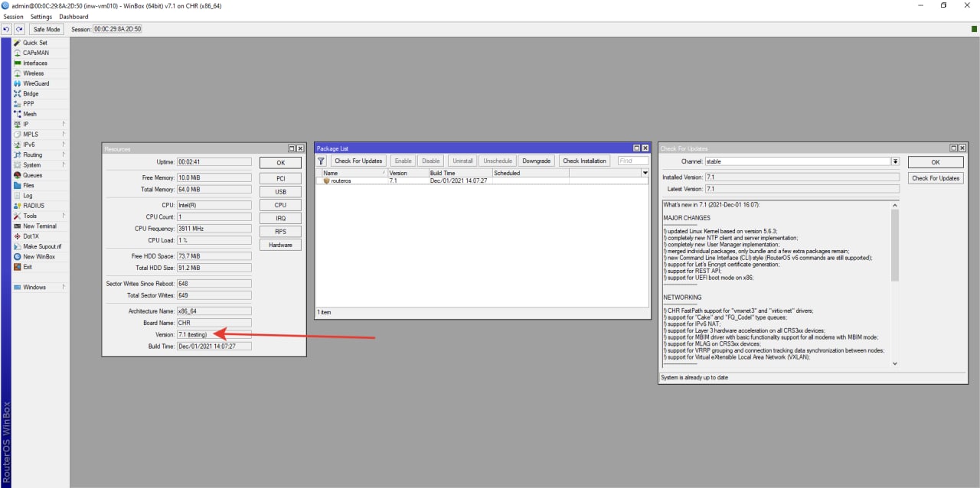Screen dimensions: 980x488
Task: Toggle the Safe Mode button
Action: click(x=47, y=29)
